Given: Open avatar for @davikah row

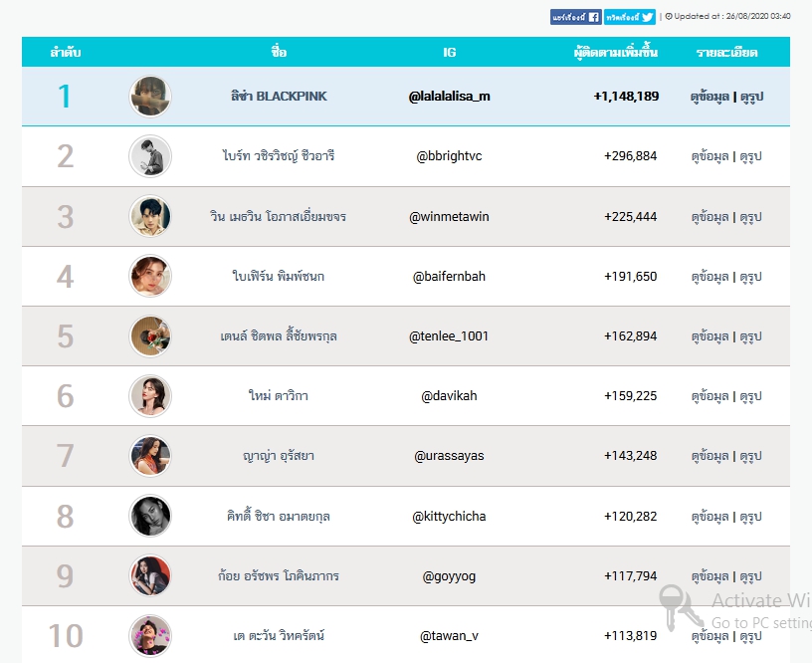Looking at the screenshot, I should tap(150, 396).
